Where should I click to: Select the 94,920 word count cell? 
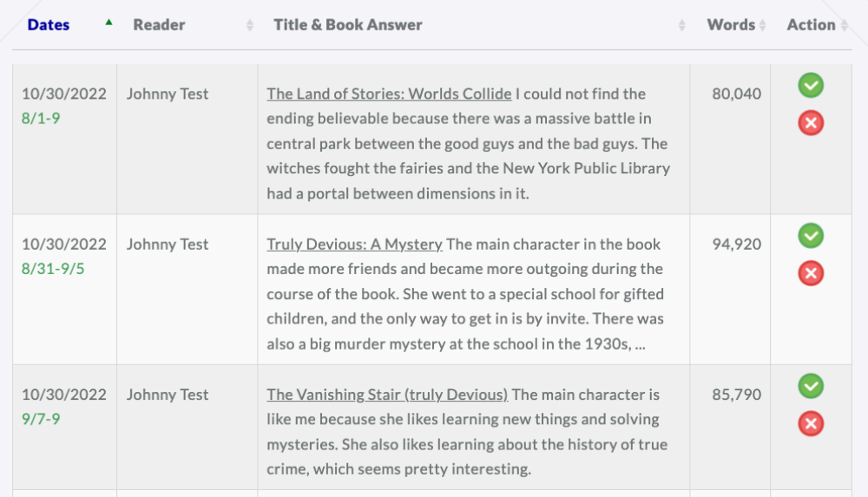tap(736, 245)
